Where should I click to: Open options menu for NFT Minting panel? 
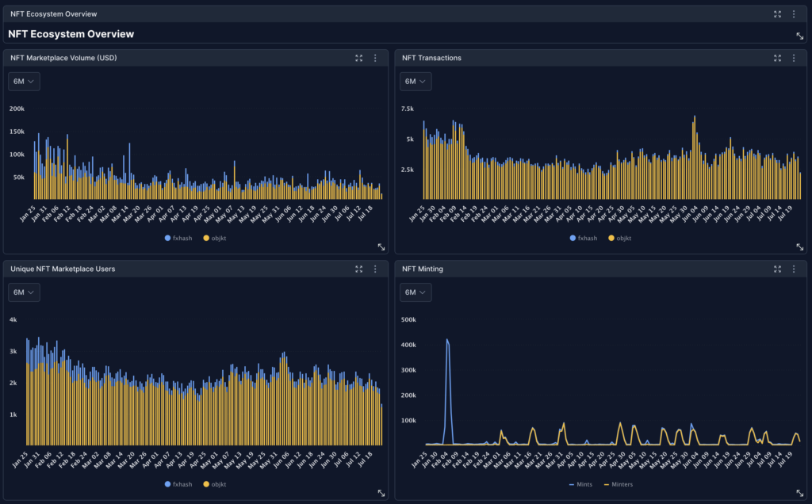(x=794, y=269)
